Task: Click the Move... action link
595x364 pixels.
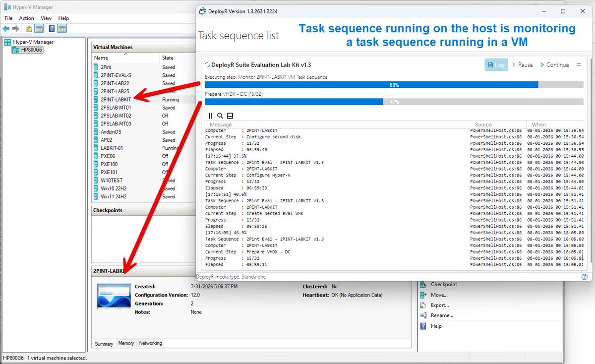Action: point(439,295)
